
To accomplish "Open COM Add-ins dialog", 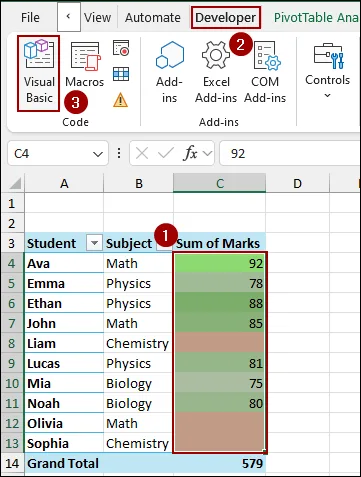I will 265,73.
